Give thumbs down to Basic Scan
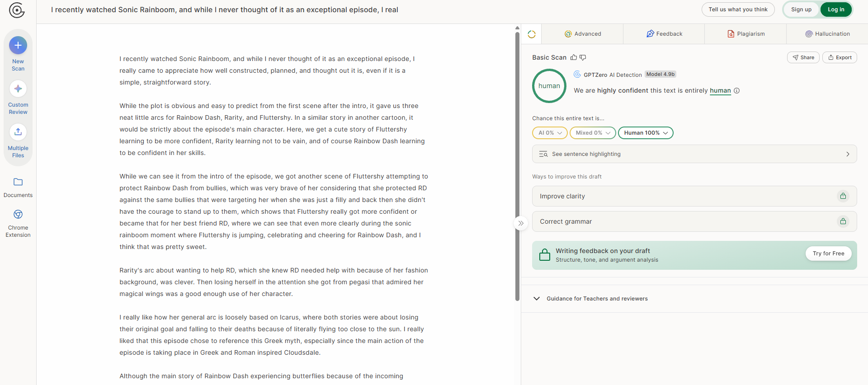 [x=583, y=57]
